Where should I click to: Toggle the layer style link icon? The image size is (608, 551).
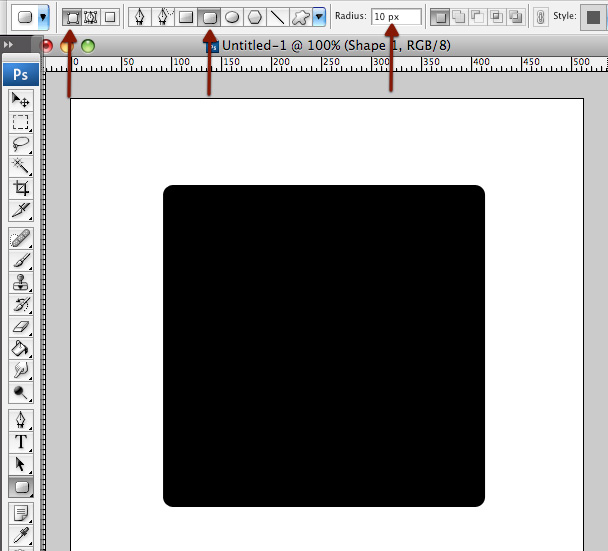pyautogui.click(x=541, y=17)
